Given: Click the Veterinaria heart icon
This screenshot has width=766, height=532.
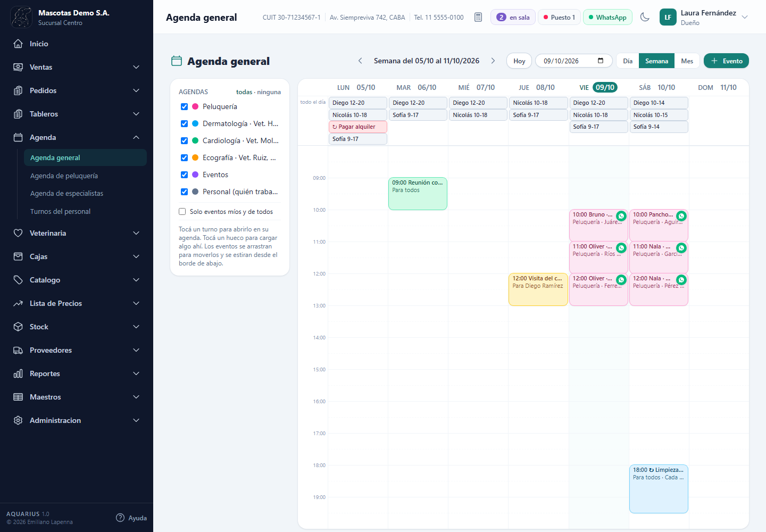Looking at the screenshot, I should click(x=18, y=233).
